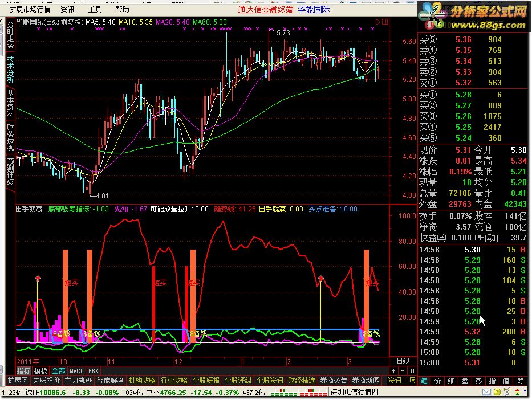Open the 行业攻略 tab

pyautogui.click(x=174, y=381)
